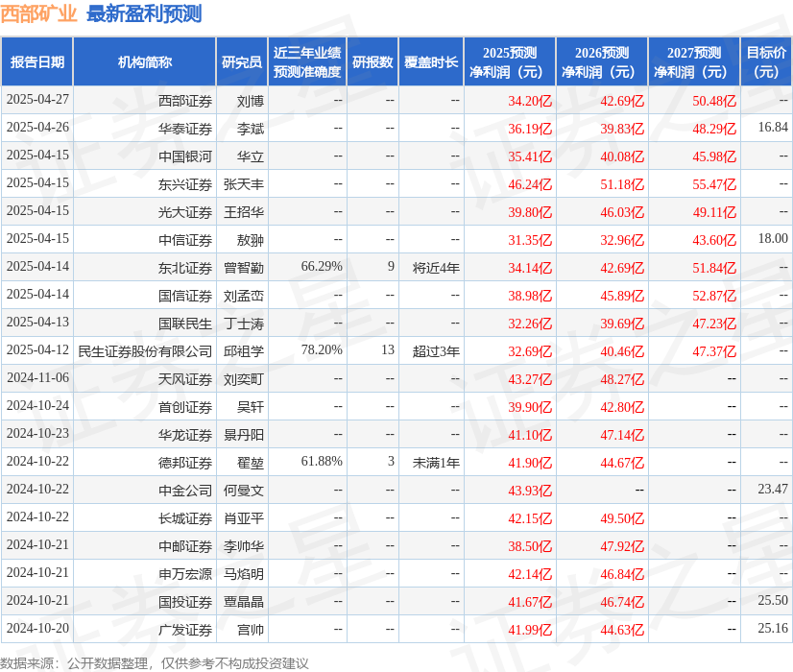The width and height of the screenshot is (793, 672).
Task: Select the 报告日期 column header
Action: (37, 62)
